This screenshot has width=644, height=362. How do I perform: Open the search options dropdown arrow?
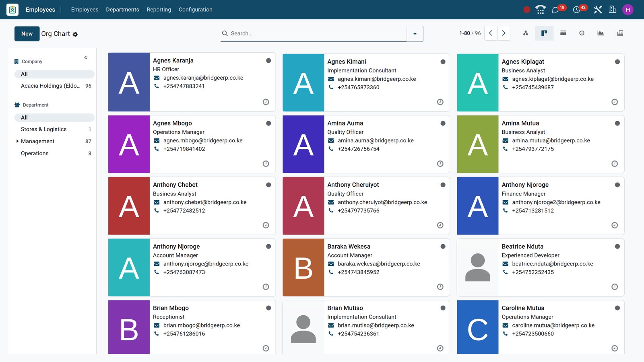pyautogui.click(x=415, y=34)
